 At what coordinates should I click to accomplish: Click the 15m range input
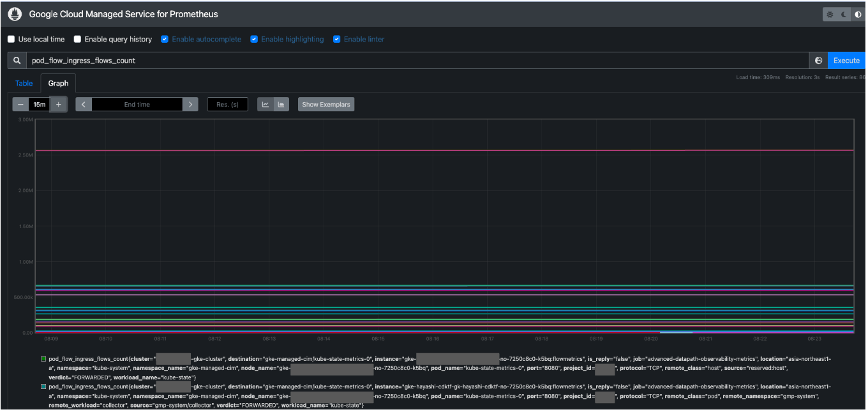pos(40,104)
